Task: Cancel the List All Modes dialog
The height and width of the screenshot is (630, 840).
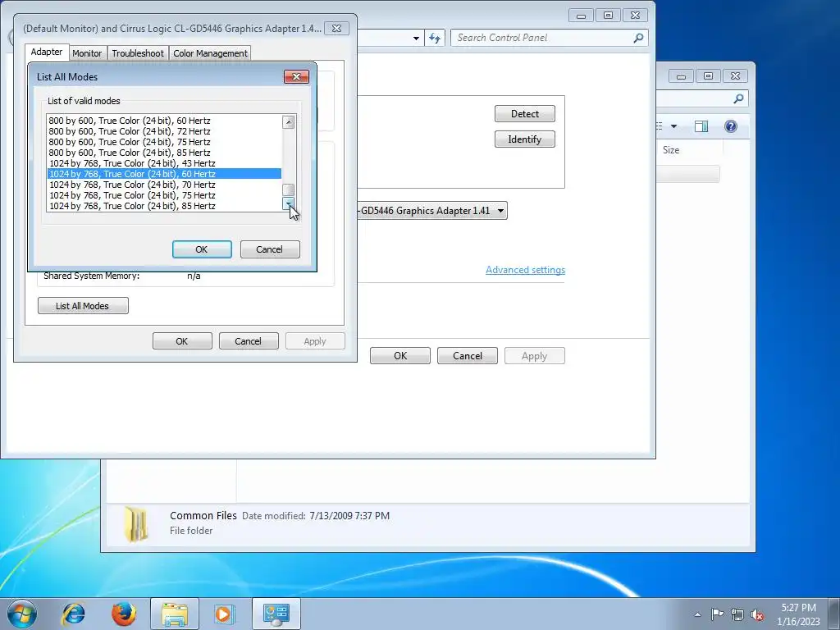Action: click(x=269, y=249)
